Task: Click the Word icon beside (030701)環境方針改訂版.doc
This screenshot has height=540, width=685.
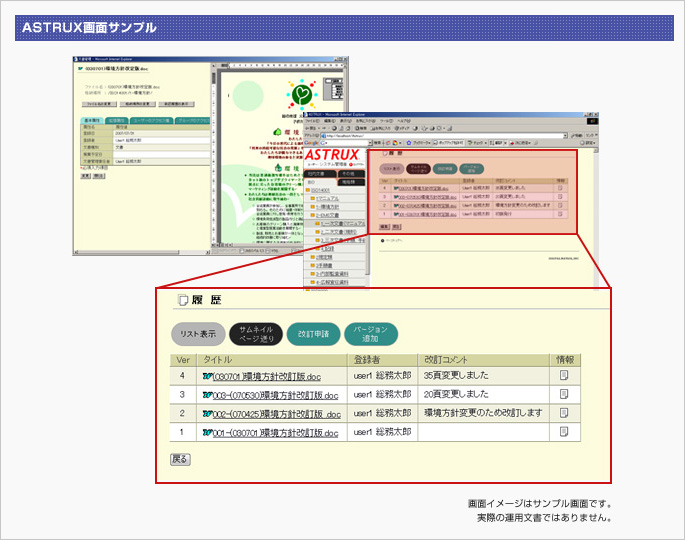Action: click(208, 376)
